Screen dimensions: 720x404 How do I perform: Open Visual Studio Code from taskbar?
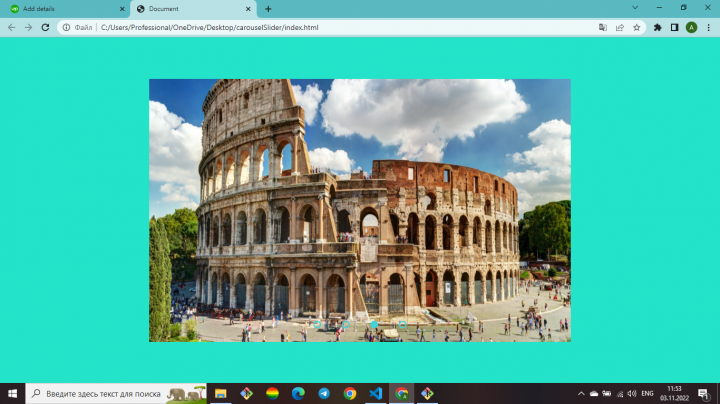tap(376, 393)
